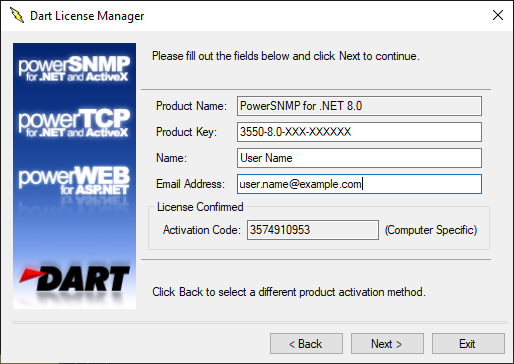The height and width of the screenshot is (364, 514).
Task: Click the Product Name field
Action: pos(359,106)
